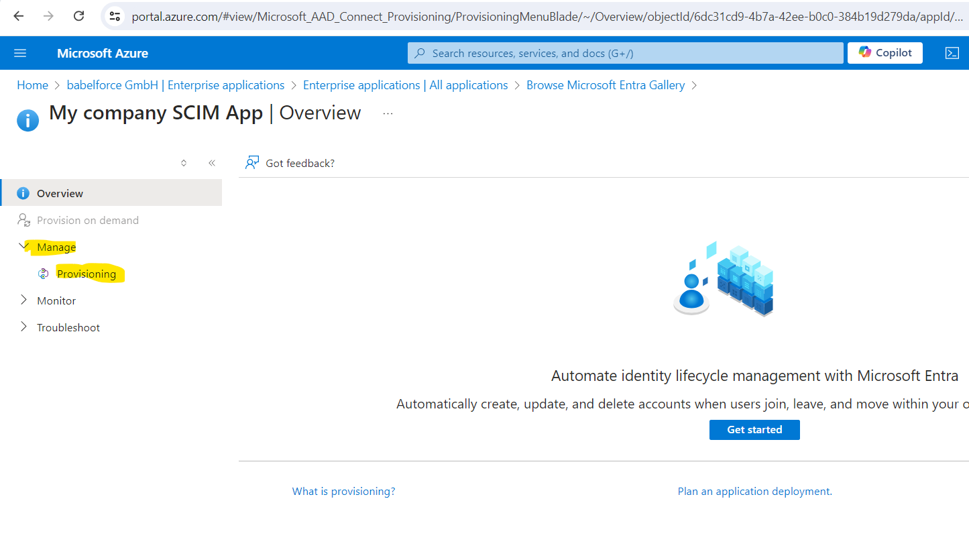This screenshot has width=969, height=560.
Task: Click the Monitor section label
Action: tap(56, 300)
